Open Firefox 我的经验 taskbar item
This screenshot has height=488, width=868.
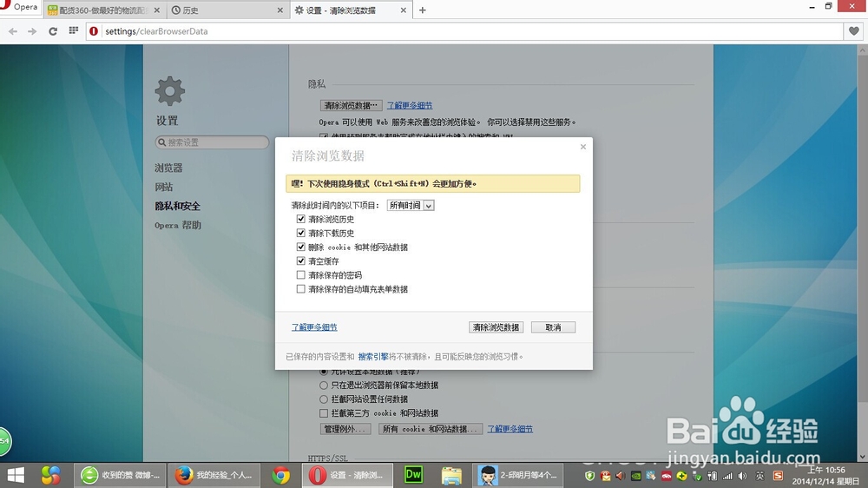click(214, 475)
